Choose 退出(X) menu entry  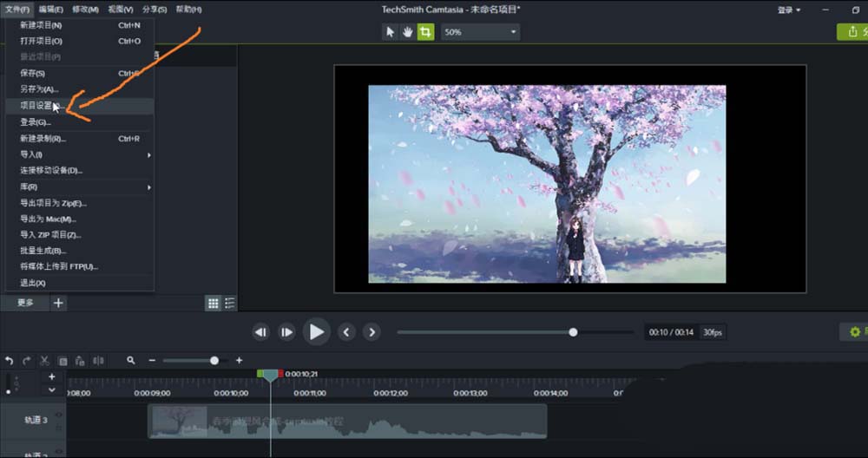tap(80, 283)
